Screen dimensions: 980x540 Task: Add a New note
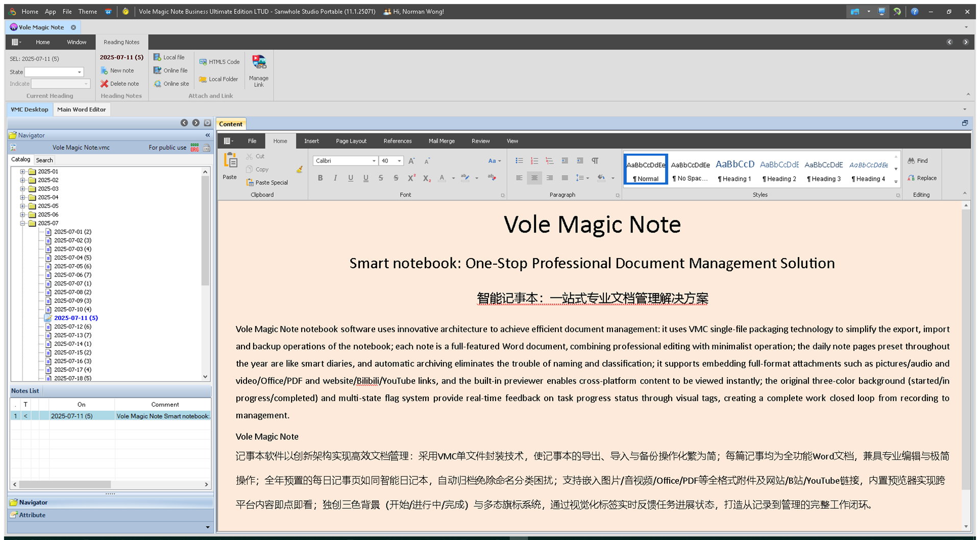[117, 71]
